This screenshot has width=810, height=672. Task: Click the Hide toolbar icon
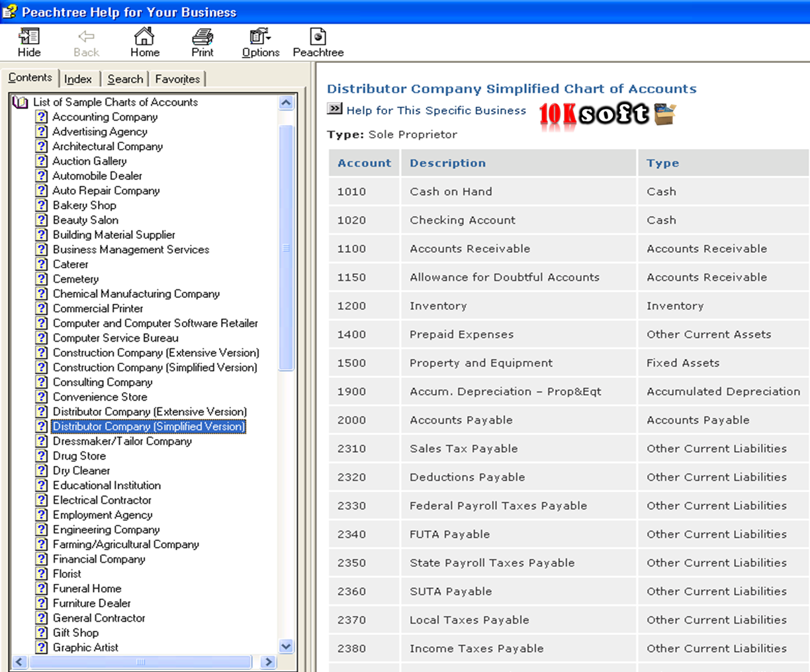coord(28,42)
